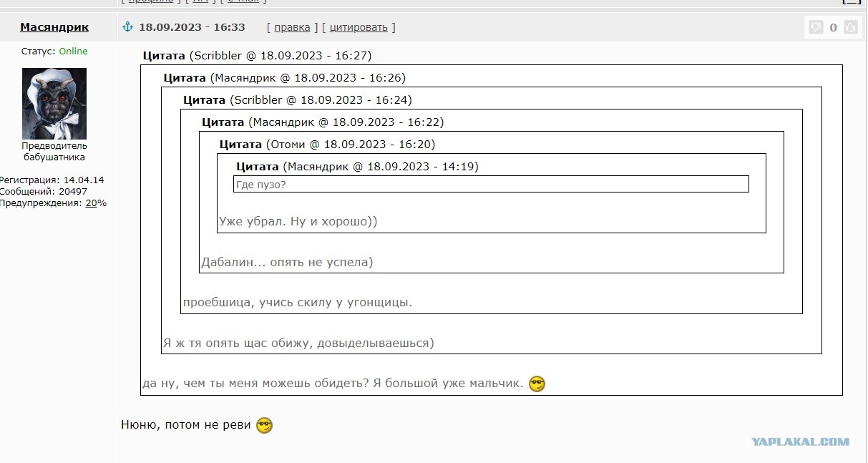Click quote header 'Отоми @ 18.09.2023 - 16:20'

click(x=351, y=145)
